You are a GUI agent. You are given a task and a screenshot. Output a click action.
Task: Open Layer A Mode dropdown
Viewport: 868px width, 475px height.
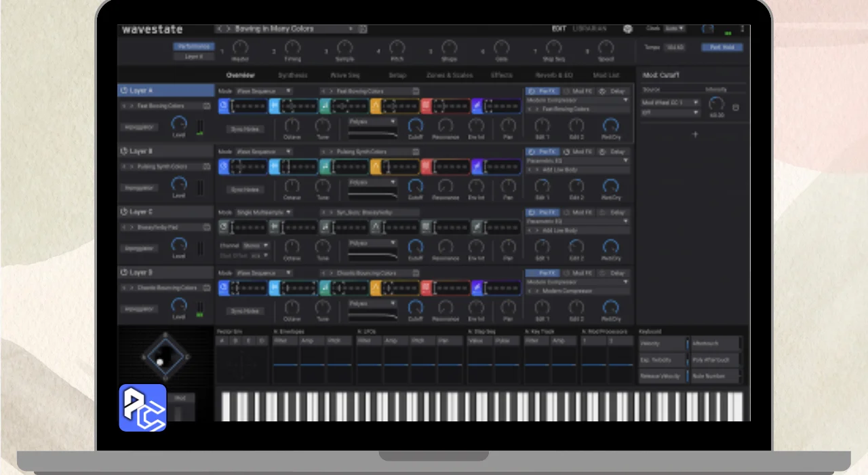click(x=264, y=91)
